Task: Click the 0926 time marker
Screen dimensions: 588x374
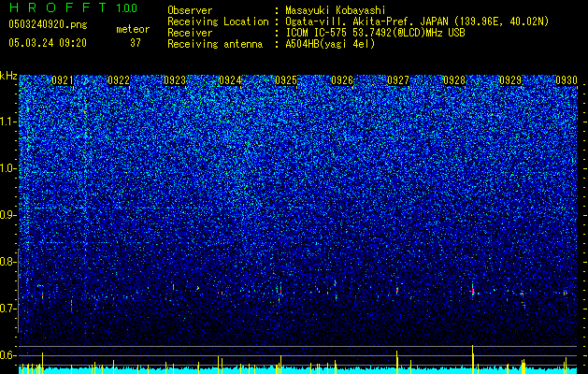Action: click(x=342, y=80)
